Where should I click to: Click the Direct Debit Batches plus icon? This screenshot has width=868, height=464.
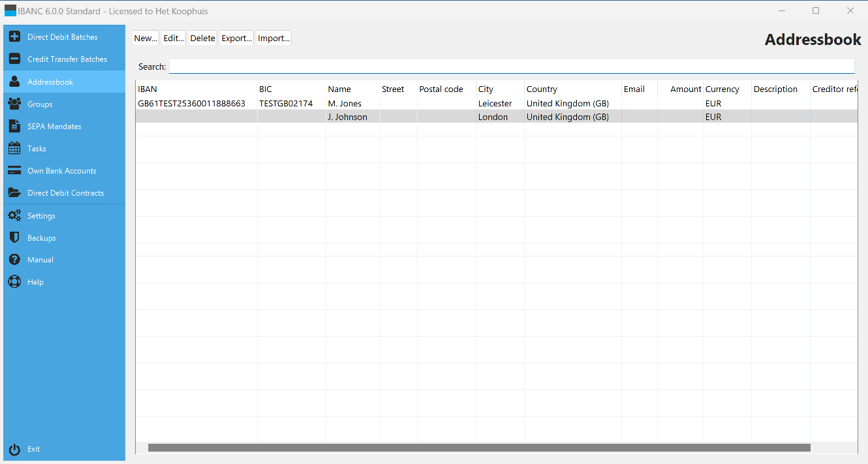coord(14,37)
